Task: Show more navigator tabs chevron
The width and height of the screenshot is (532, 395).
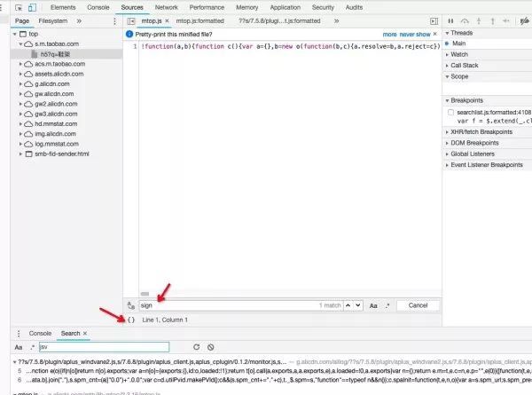Action: 79,21
